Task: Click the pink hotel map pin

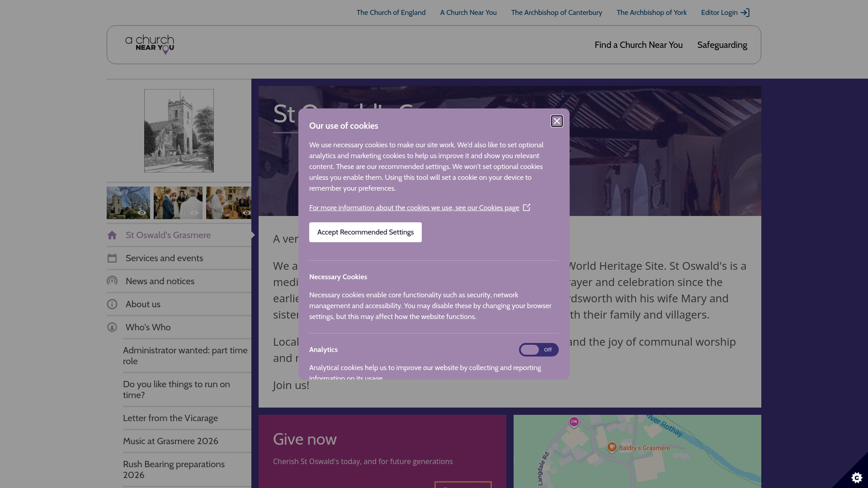Action: click(574, 422)
